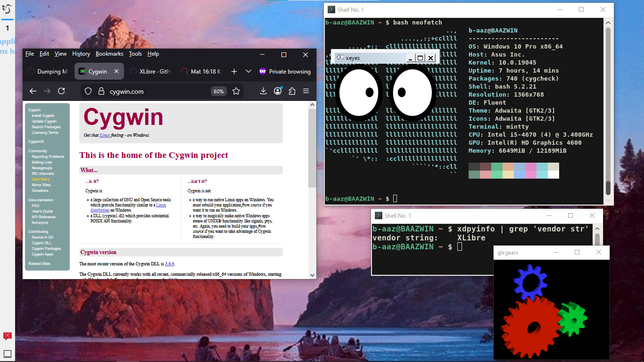
Task: Open Update Cygwin sidebar link
Action: tap(44, 121)
